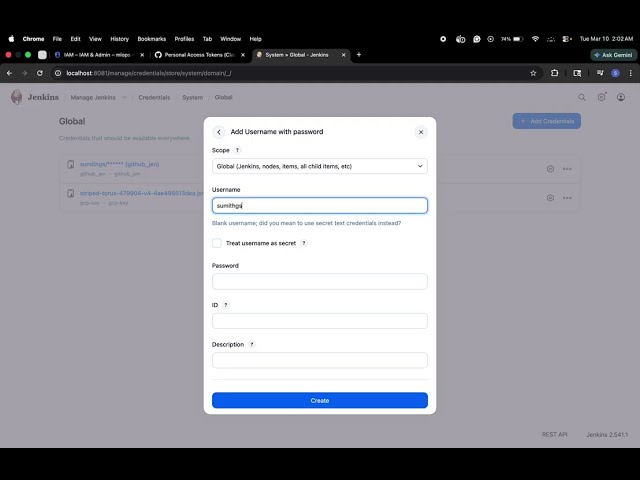Image resolution: width=640 pixels, height=480 pixels.
Task: Expand the Manage Jenkins breadcrumb chevron
Action: coord(124,98)
